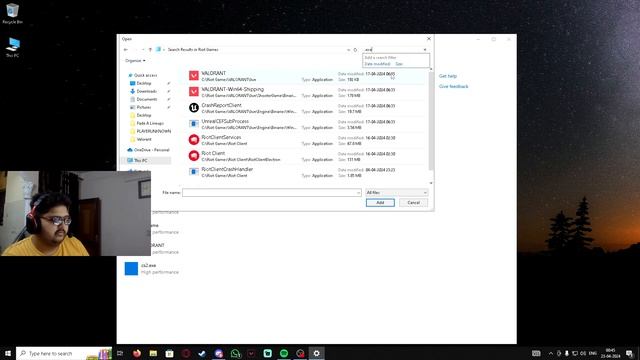Open the Organize dropdown menu
Viewport: 640px width, 360px height.
click(135, 60)
